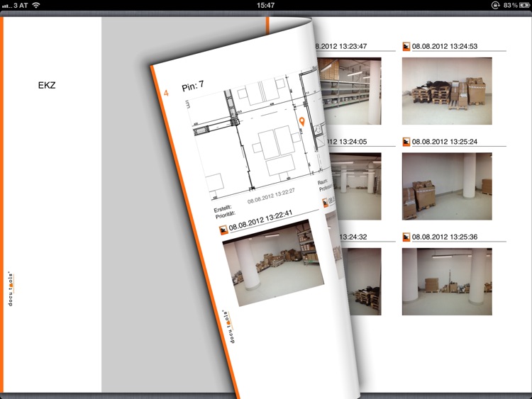532x399 pixels.
Task: Open the empty hall photo from 13:24:05
Action: [x=356, y=186]
